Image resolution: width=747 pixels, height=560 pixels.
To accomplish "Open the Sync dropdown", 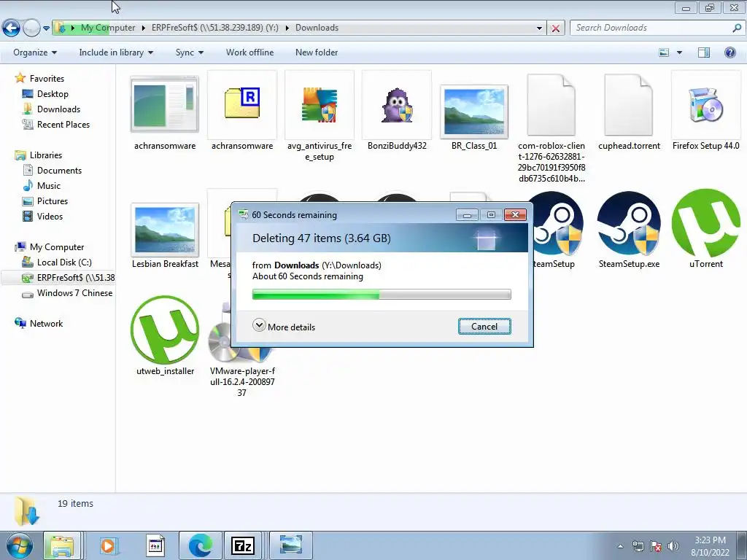I will (x=190, y=52).
